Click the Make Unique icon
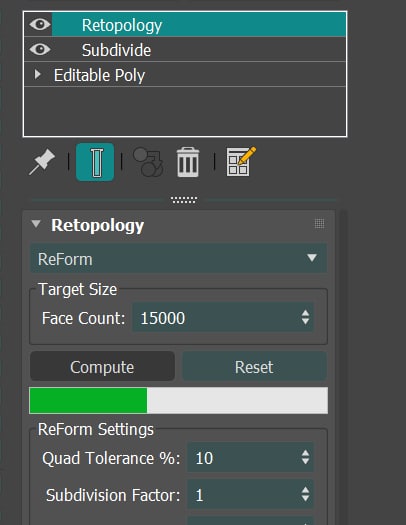 tap(148, 162)
